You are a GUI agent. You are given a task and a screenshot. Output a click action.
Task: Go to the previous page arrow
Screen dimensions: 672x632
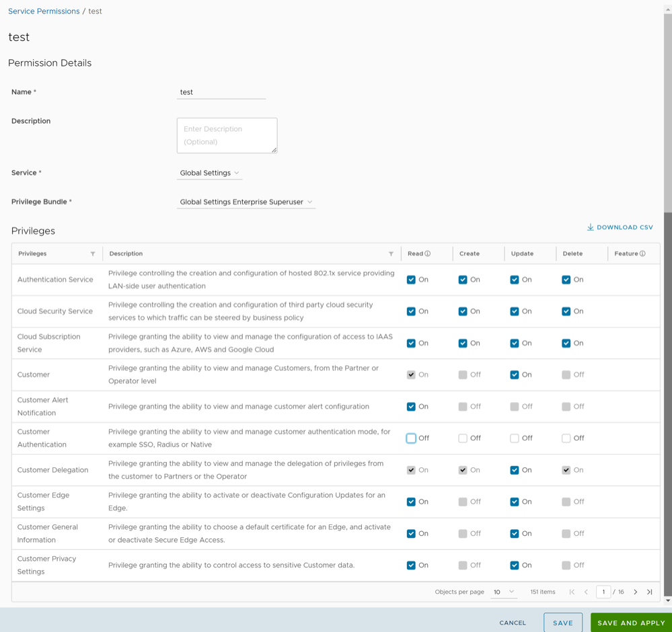pos(586,592)
